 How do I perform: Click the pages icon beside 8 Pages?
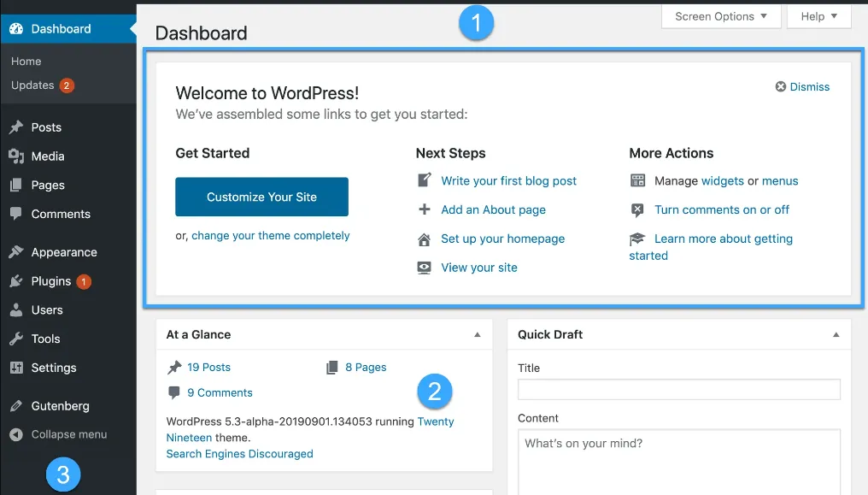(x=332, y=367)
